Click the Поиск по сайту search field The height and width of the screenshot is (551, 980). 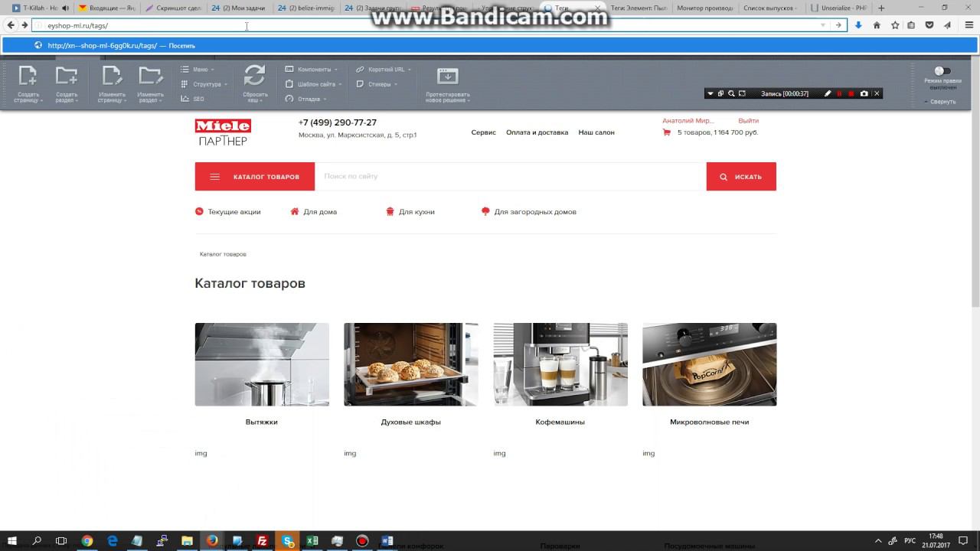point(511,177)
